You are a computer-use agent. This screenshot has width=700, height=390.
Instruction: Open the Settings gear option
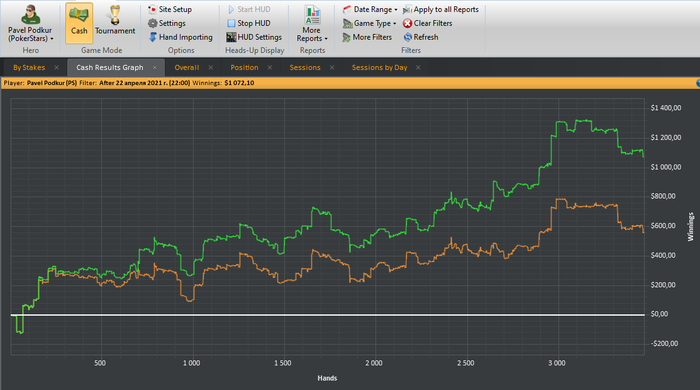[167, 23]
